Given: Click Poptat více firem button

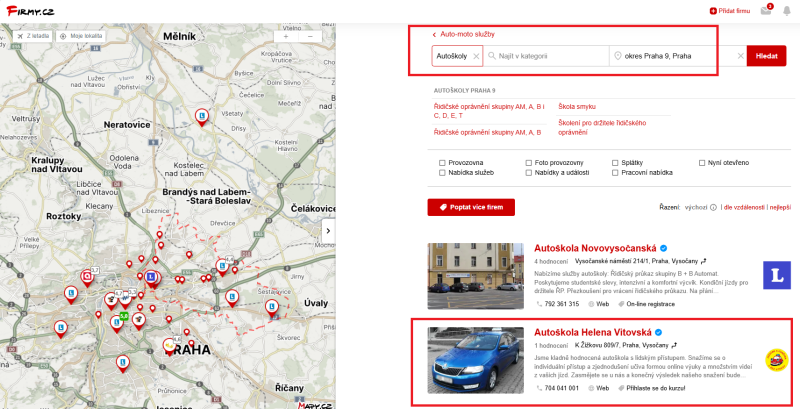Looking at the screenshot, I should click(x=471, y=208).
